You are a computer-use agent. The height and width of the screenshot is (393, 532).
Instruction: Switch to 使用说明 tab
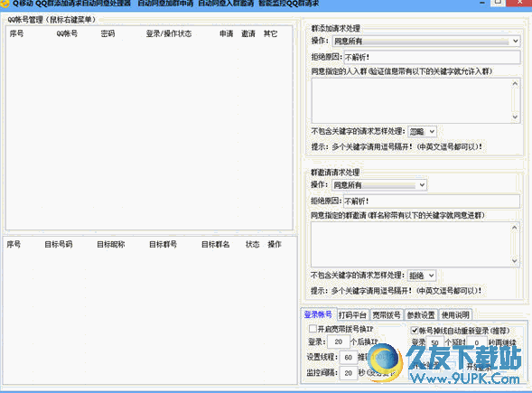(x=455, y=315)
